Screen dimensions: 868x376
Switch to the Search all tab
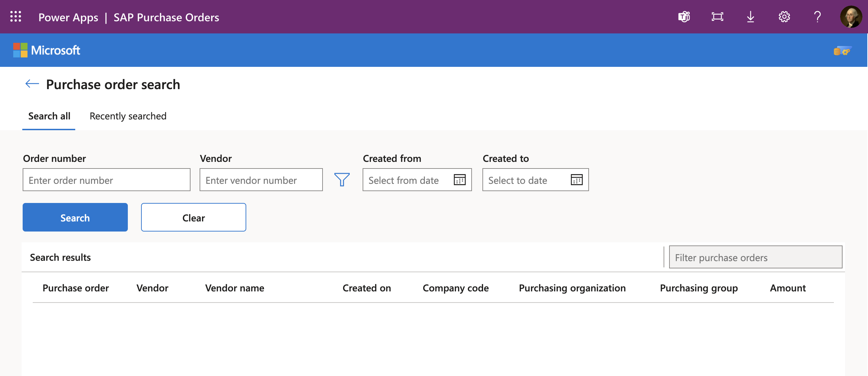point(49,116)
